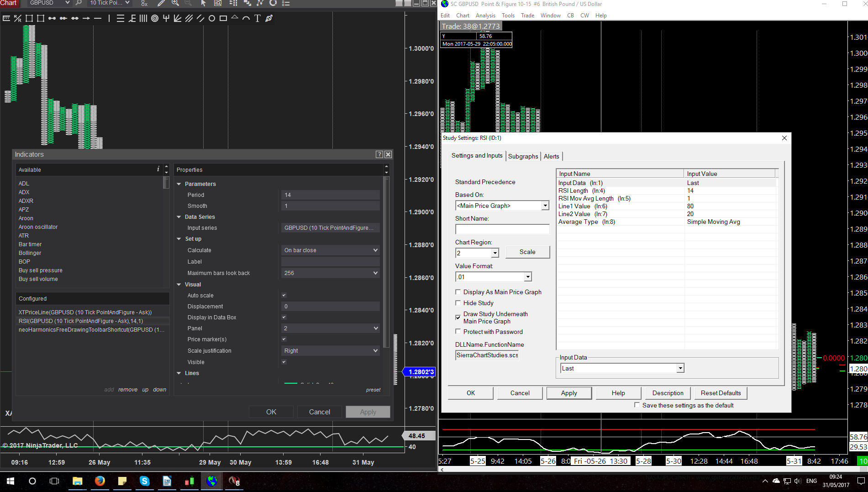Select the Fibonacci retracements tool
The image size is (868, 492).
(x=121, y=18)
